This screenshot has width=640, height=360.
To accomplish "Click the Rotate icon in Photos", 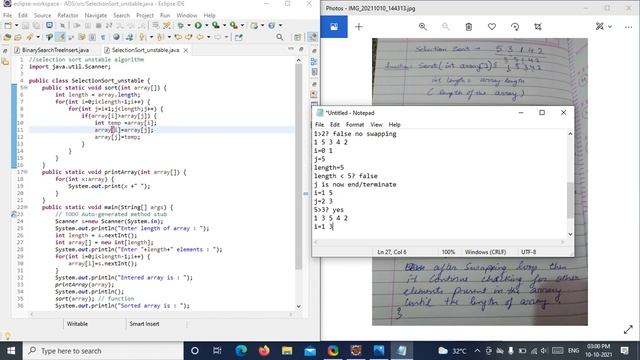I will tap(515, 27).
